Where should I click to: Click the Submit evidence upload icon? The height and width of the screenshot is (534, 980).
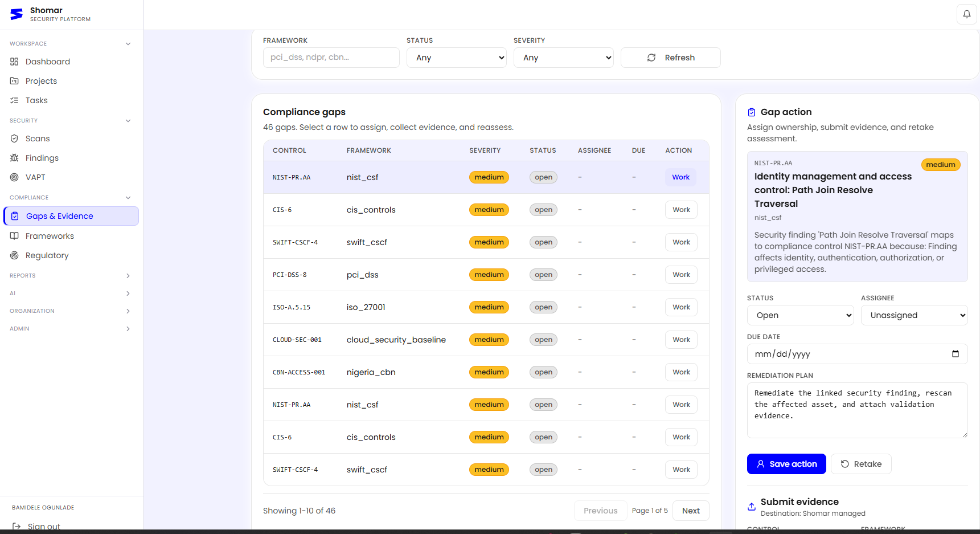coord(752,506)
